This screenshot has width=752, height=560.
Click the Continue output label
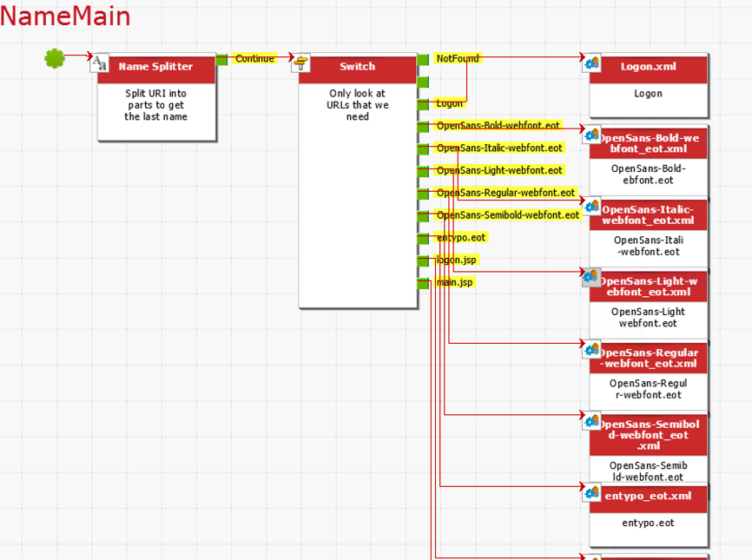[254, 59]
